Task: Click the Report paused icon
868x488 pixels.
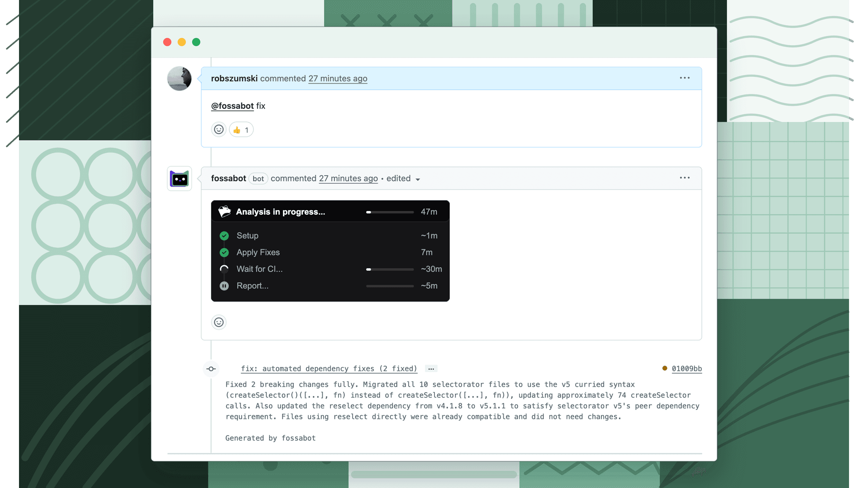Action: tap(224, 286)
